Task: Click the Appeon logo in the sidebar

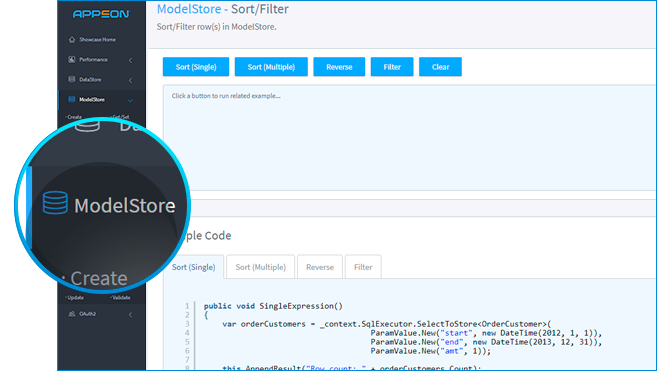Action: (x=101, y=14)
